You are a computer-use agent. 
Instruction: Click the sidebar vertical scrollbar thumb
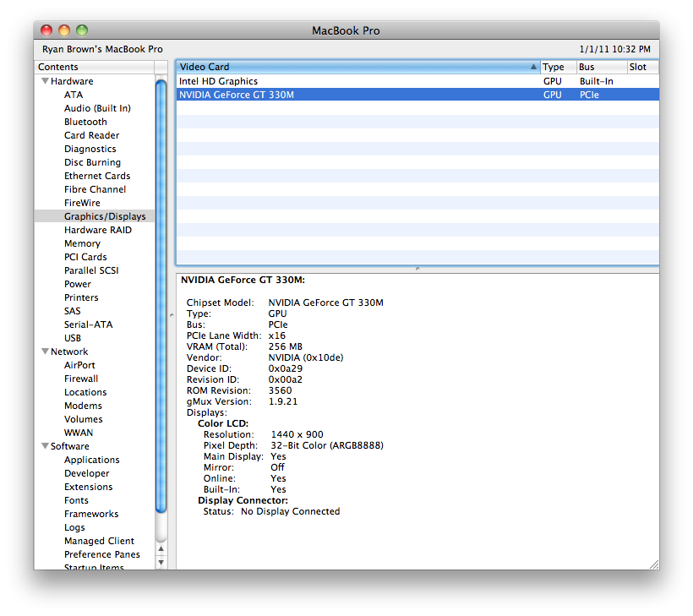click(x=161, y=297)
